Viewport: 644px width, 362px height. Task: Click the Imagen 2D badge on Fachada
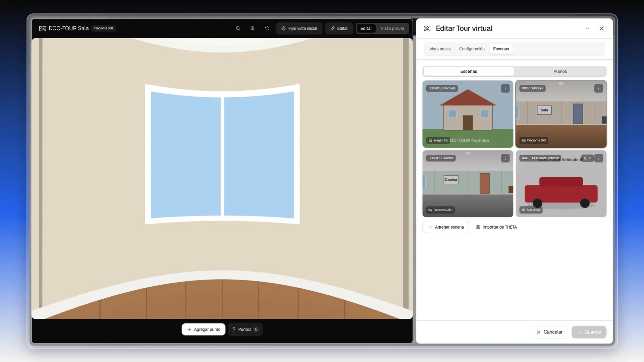pos(438,140)
